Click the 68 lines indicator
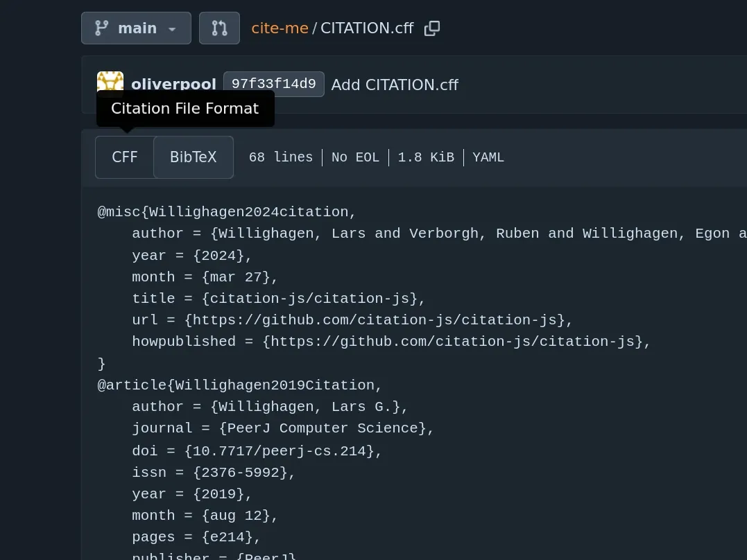Viewport: 747px width, 560px height. [x=280, y=157]
